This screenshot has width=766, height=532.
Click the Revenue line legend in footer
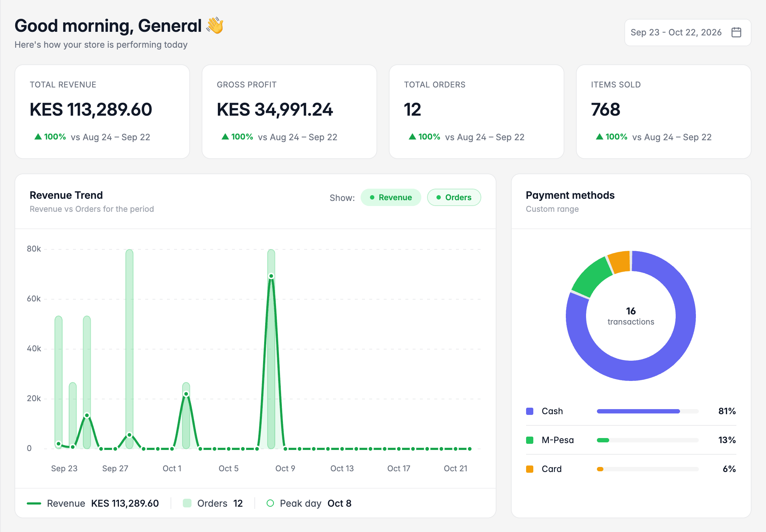pos(34,503)
